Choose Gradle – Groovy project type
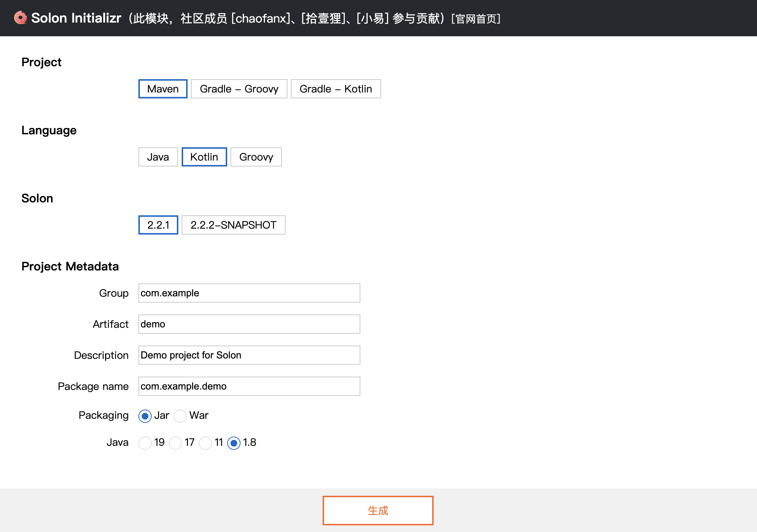The height and width of the screenshot is (532, 757). click(x=239, y=89)
